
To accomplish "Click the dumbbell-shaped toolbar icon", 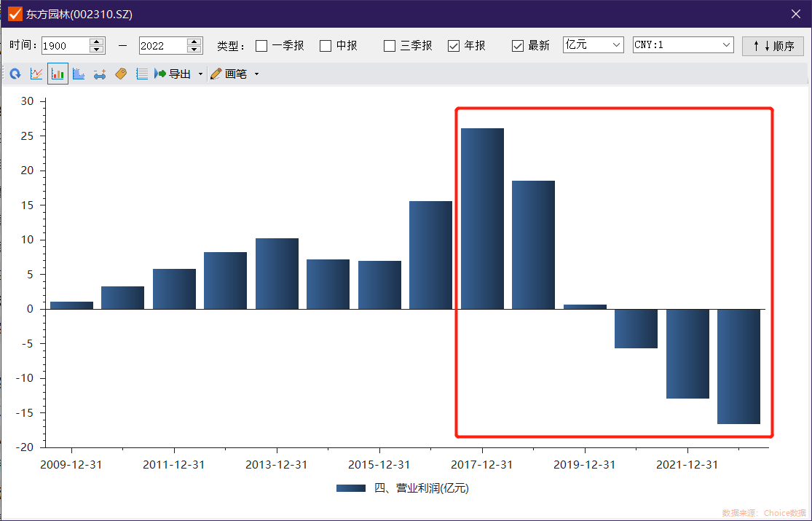I will click(x=100, y=74).
